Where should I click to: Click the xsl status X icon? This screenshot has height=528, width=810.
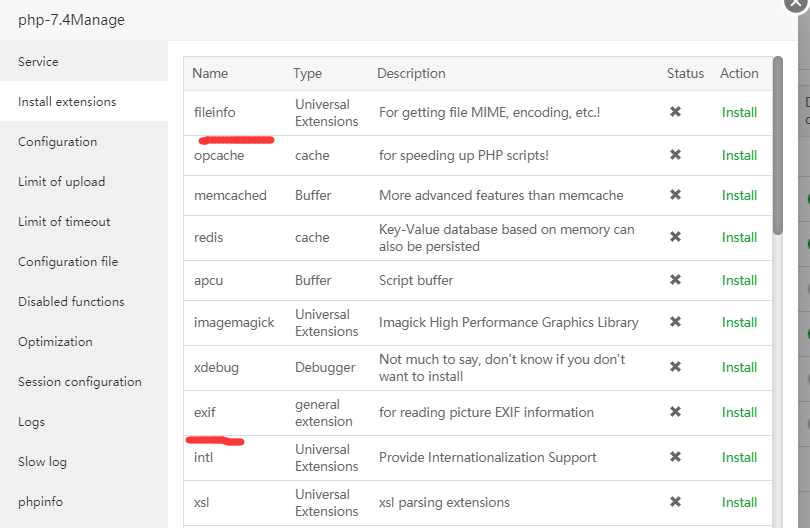point(675,502)
